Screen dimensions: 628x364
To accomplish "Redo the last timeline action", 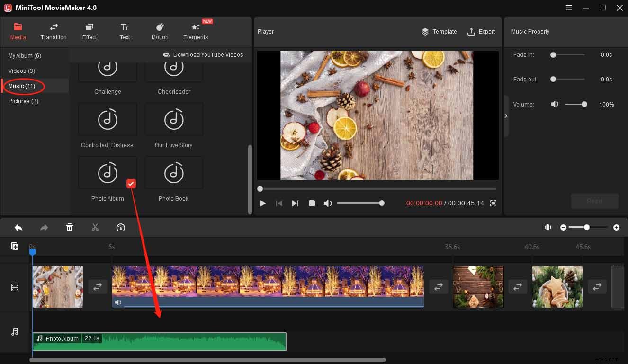I will 44,227.
